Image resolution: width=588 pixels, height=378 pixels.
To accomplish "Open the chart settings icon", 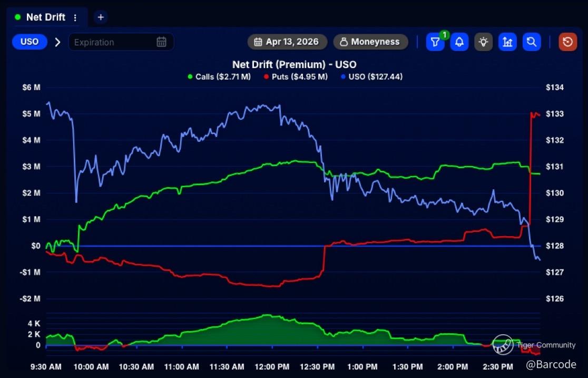I will [x=507, y=42].
